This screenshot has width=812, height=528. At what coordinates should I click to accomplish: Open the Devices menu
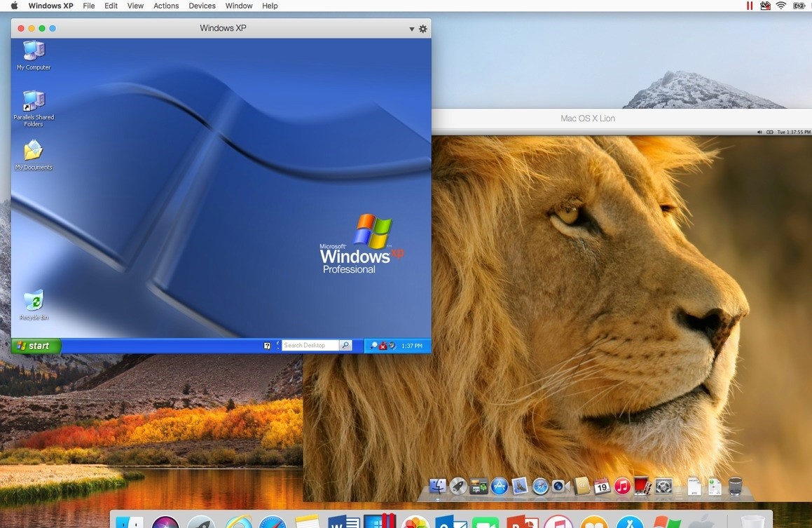tap(202, 6)
